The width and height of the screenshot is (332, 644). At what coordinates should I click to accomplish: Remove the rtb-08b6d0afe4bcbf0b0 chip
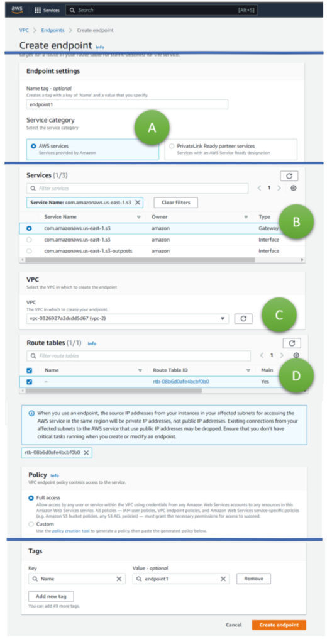(86, 452)
